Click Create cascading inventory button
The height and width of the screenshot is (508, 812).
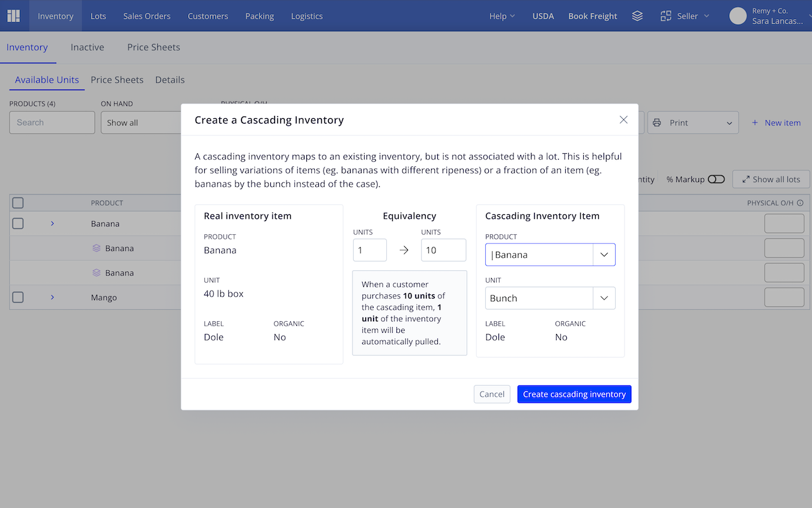(x=574, y=394)
